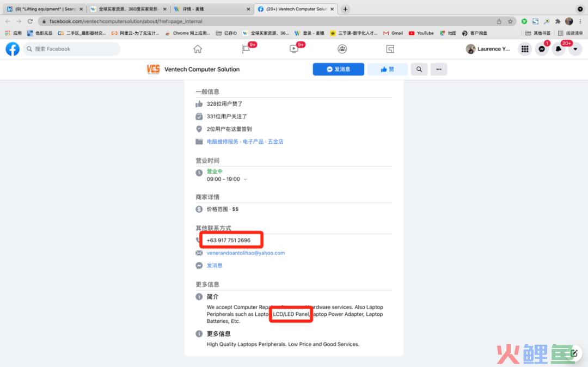The image size is (588, 367).
Task: Open page more options ellipsis button
Action: point(439,69)
